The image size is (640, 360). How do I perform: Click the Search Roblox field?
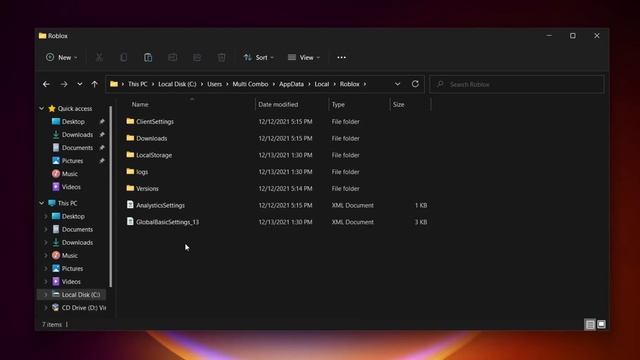(517, 84)
